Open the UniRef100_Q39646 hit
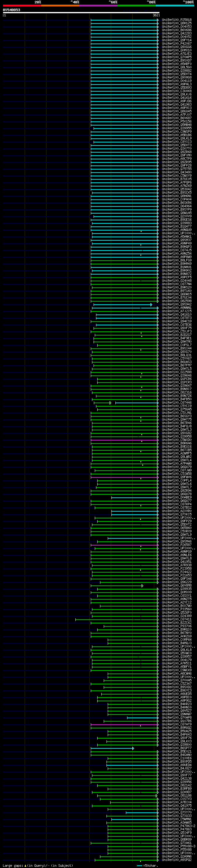Viewport: 197px width, 868px height. [x=176, y=376]
